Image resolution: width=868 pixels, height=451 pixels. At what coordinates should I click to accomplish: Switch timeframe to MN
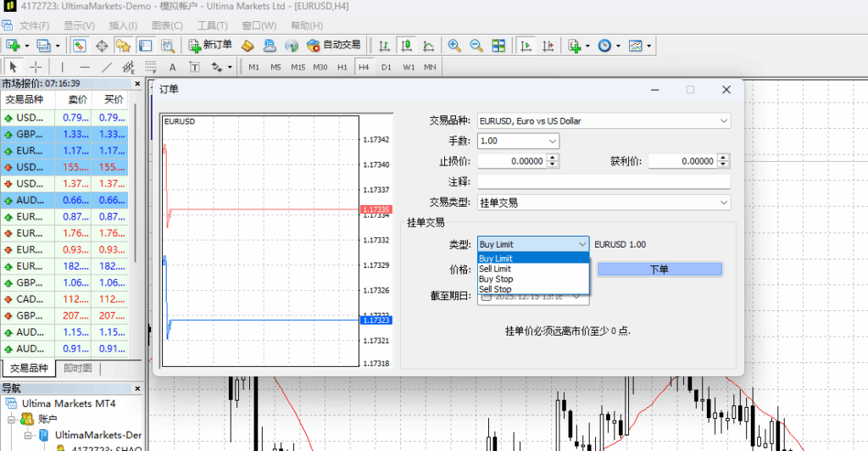tap(430, 67)
